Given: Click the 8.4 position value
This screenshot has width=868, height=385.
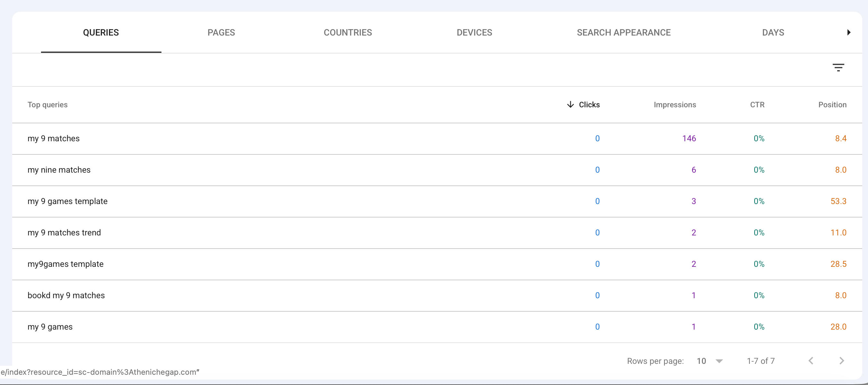Looking at the screenshot, I should pos(841,138).
